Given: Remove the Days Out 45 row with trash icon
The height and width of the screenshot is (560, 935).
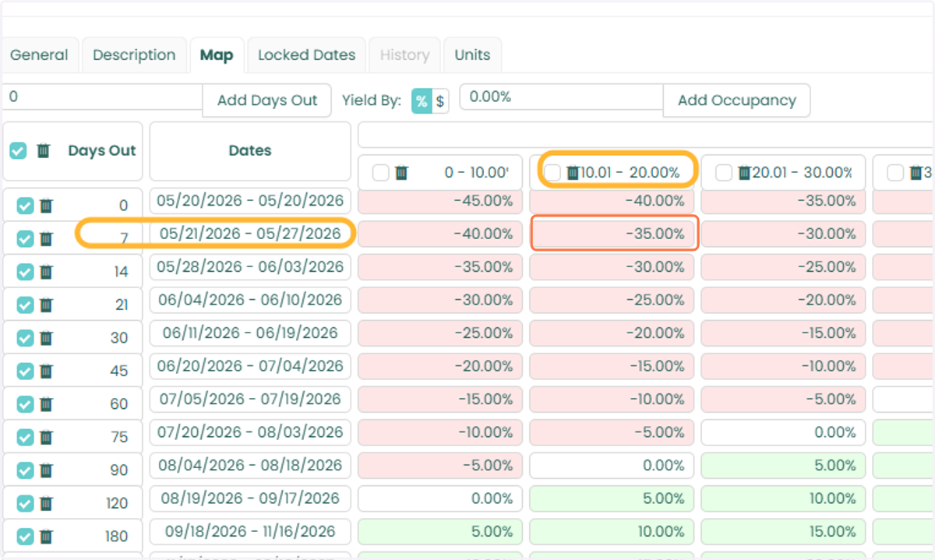Looking at the screenshot, I should point(46,371).
